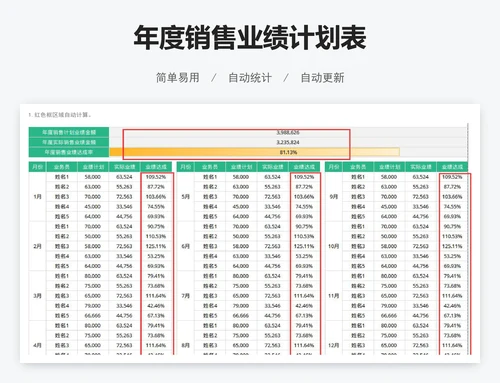Select 2月 姓名4 actual value 33,546
Screen dimensions: 500x383
tap(124, 256)
